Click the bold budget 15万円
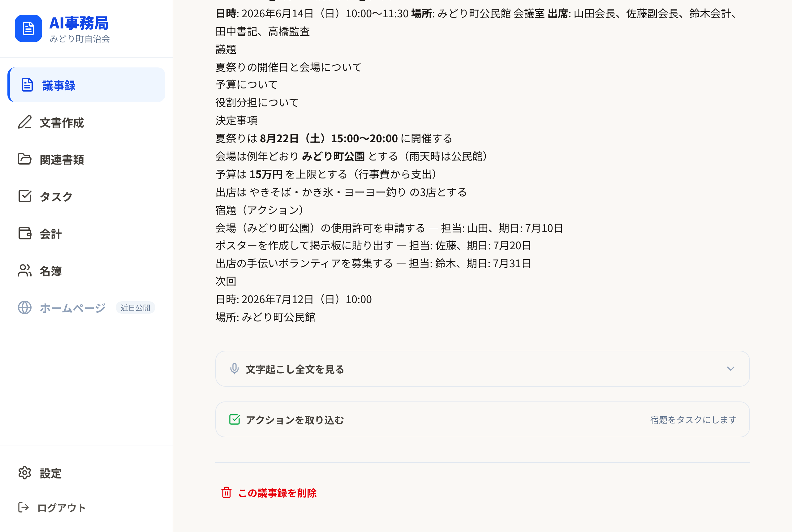792x532 pixels. (x=266, y=174)
